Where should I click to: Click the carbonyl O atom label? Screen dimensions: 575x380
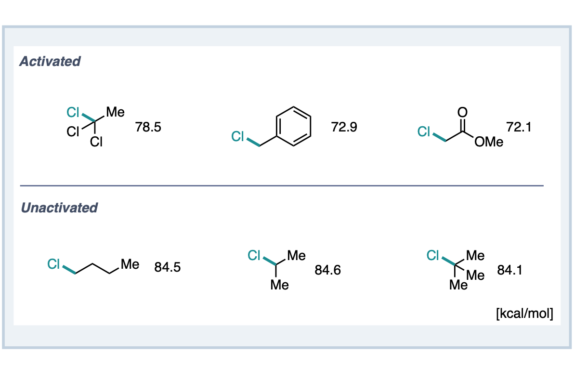[x=462, y=112]
